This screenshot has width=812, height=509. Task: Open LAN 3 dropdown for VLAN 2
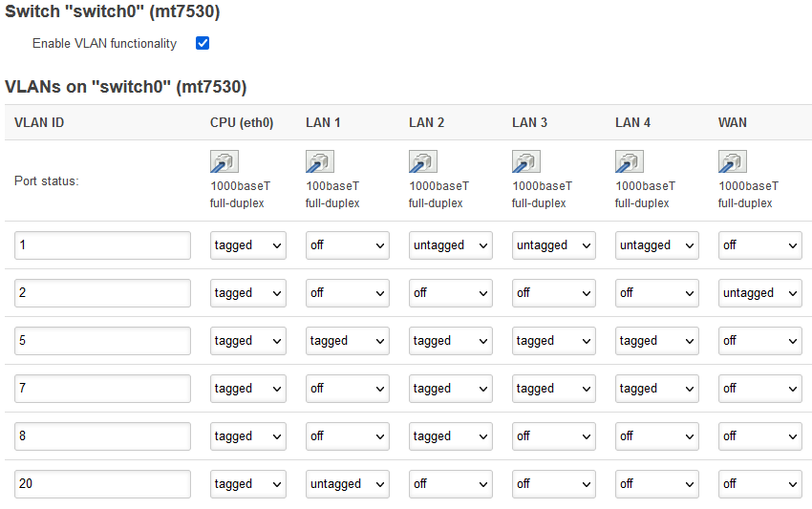tap(553, 293)
